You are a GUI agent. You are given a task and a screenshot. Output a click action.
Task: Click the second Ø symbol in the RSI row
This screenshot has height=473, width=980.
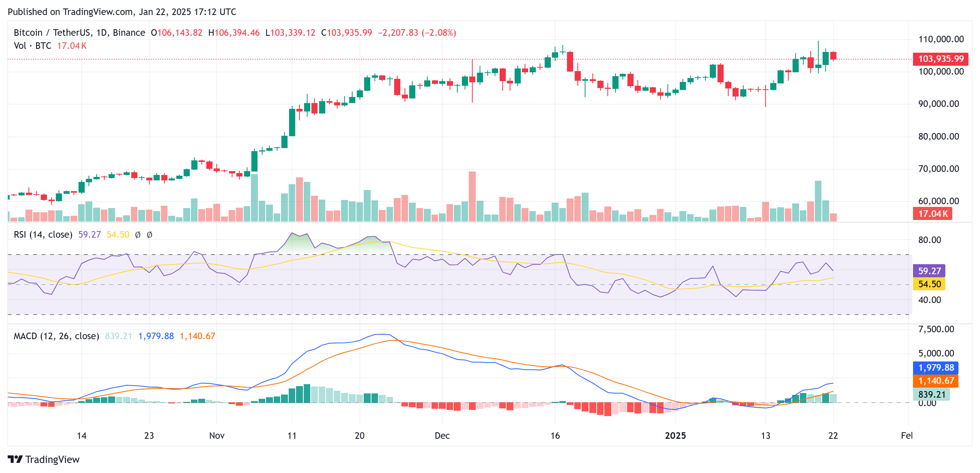click(x=149, y=235)
